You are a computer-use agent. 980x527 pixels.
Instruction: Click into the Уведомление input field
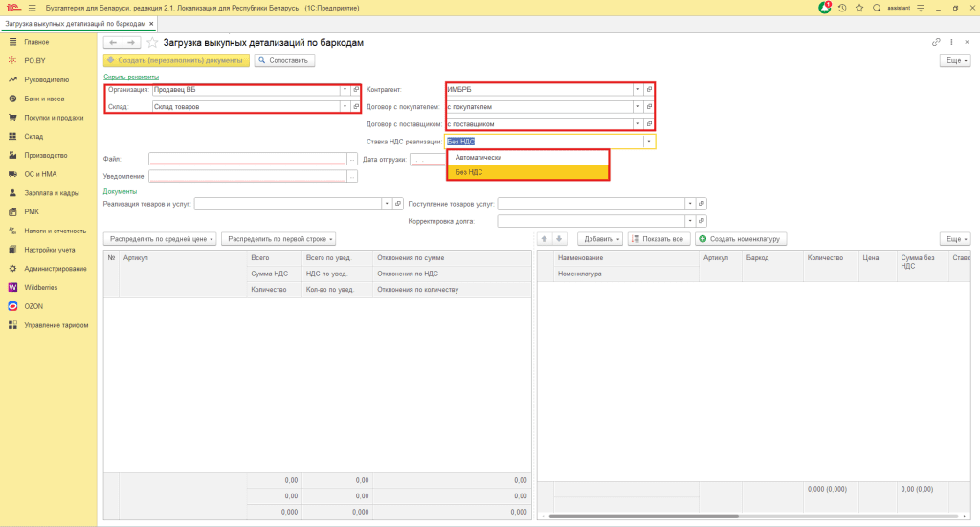coord(247,176)
